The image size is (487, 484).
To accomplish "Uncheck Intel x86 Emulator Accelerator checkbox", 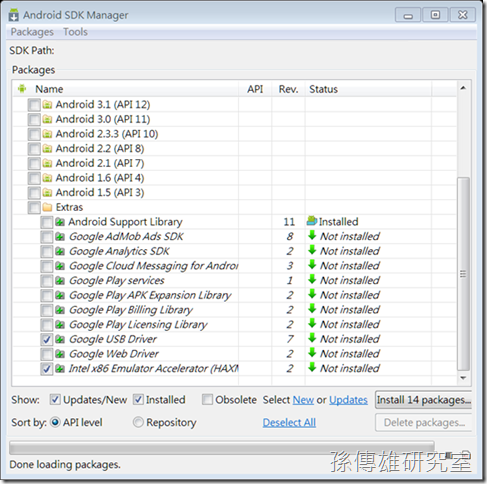I will pyautogui.click(x=47, y=369).
